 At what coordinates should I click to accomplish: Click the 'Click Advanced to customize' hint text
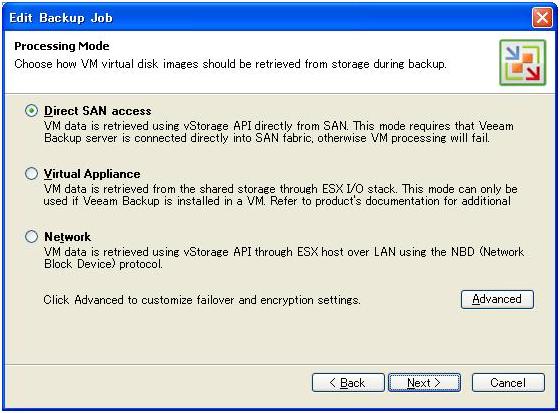click(202, 300)
